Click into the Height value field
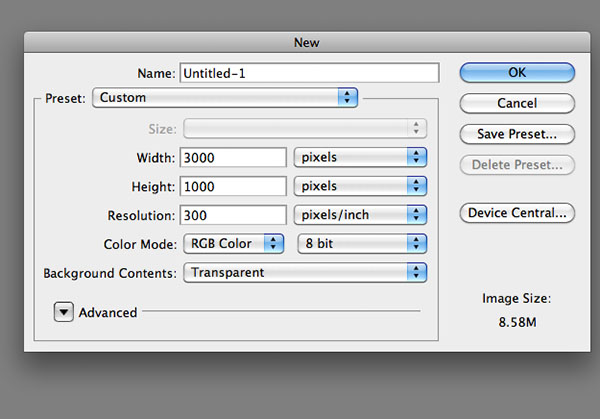The image size is (600, 419). [x=233, y=186]
